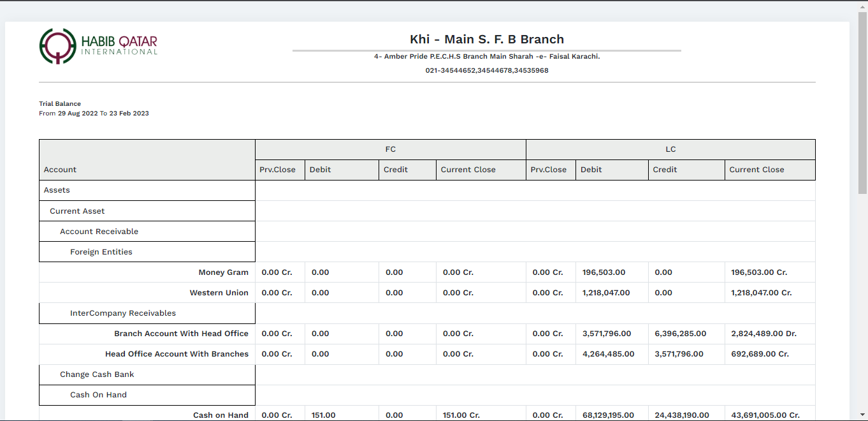Click Western Union LC debit amount 1,218,047.00
The image size is (868, 421).
pos(605,293)
